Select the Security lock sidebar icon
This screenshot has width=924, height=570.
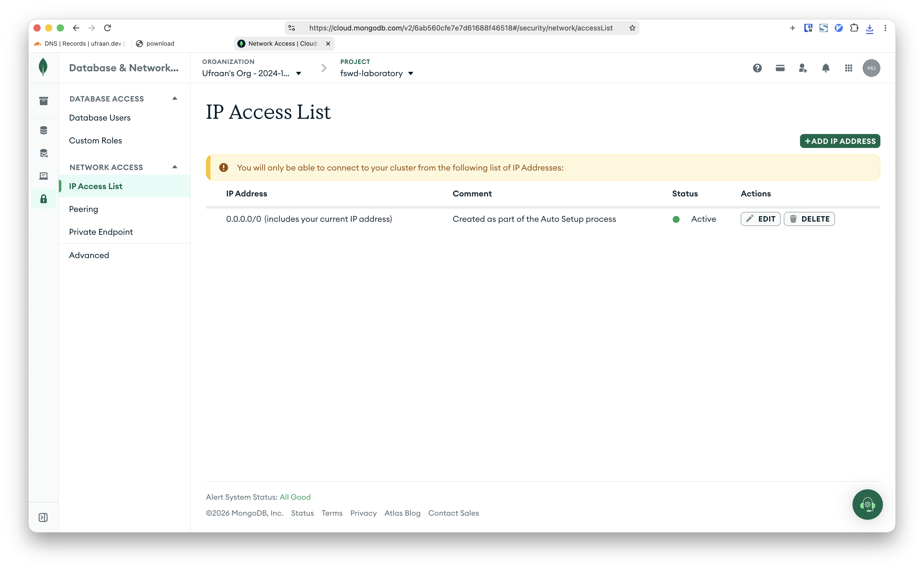pyautogui.click(x=43, y=199)
